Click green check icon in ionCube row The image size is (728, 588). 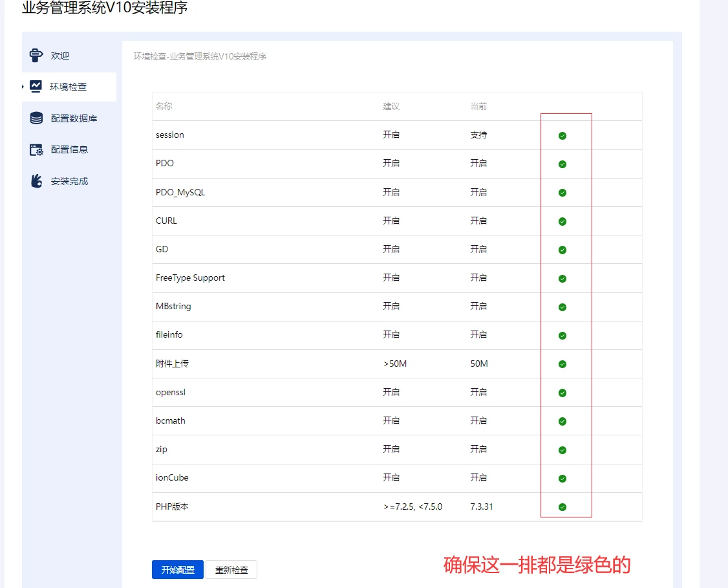coord(562,479)
